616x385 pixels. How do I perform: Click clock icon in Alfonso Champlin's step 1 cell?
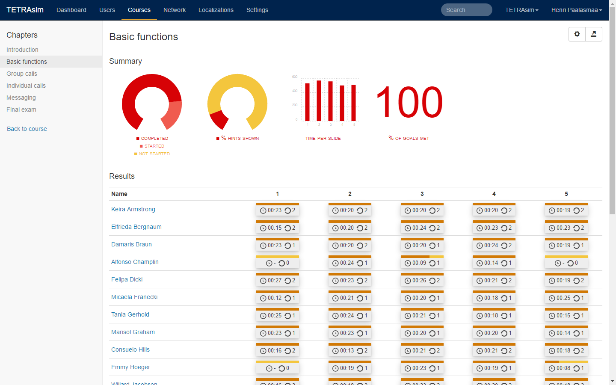[269, 263]
